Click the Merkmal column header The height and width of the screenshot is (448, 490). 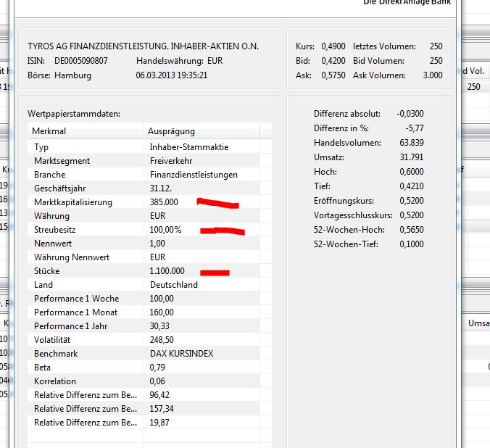point(49,131)
